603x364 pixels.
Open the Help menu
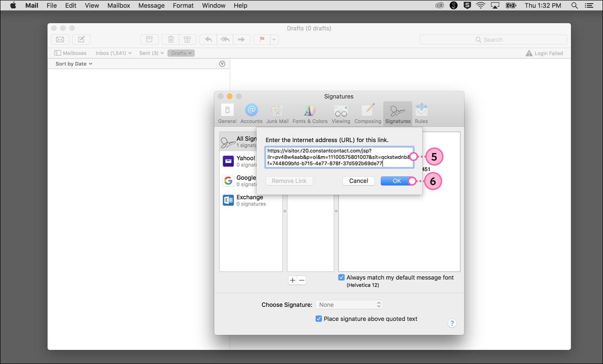click(x=240, y=5)
